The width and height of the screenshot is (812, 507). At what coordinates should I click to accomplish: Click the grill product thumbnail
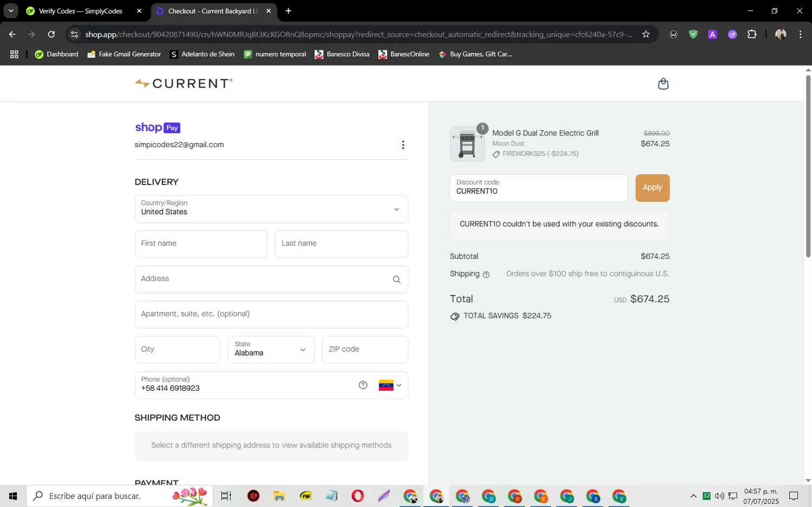[x=467, y=144]
